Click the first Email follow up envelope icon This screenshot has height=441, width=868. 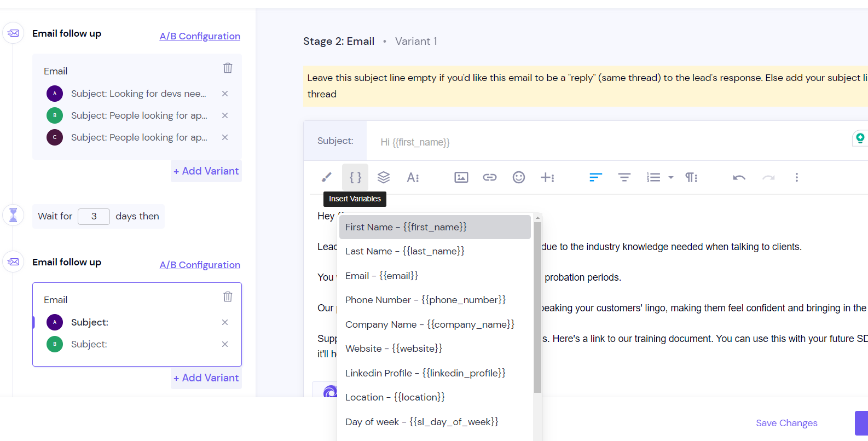pos(13,33)
